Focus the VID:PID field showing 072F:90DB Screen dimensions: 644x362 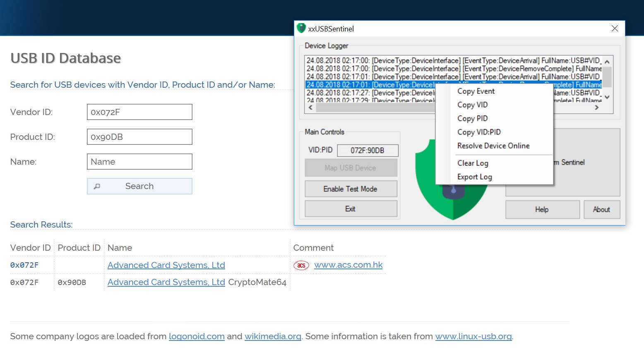coord(368,151)
